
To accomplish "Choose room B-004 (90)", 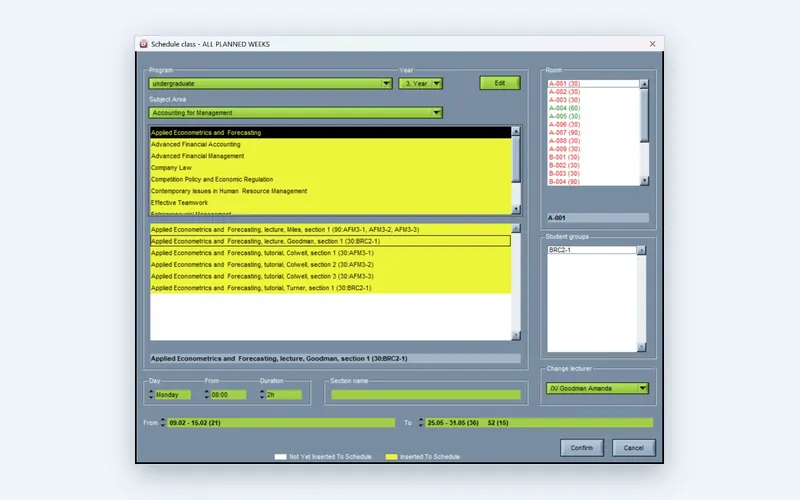I will click(x=593, y=182).
